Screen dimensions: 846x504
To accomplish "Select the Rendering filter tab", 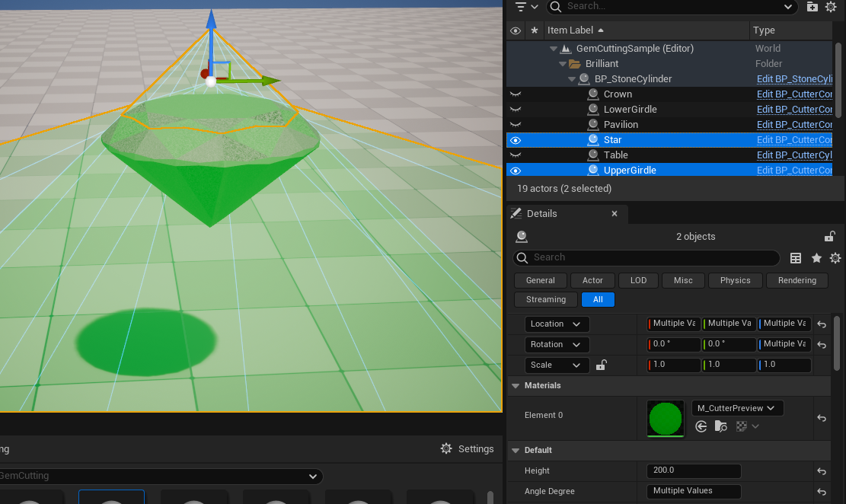I will pos(797,281).
